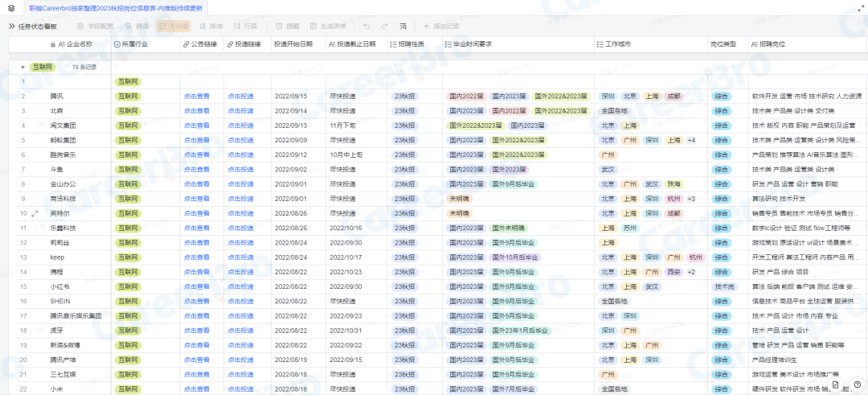
Task: Click the 所属行业 column header
Action: 145,43
